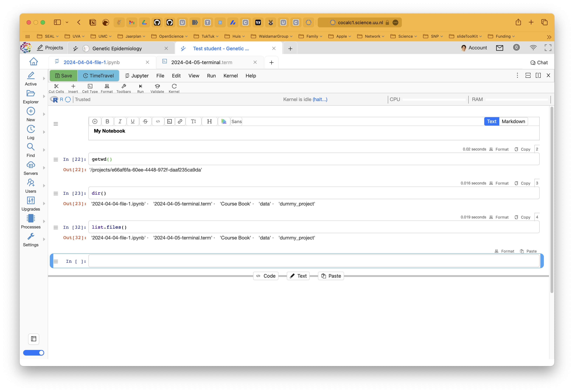
Task: Toggle strikethrough formatting
Action: pos(145,121)
